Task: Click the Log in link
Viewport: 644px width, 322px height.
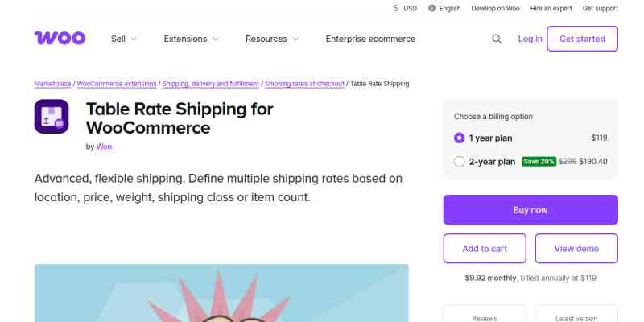Action: click(x=530, y=39)
